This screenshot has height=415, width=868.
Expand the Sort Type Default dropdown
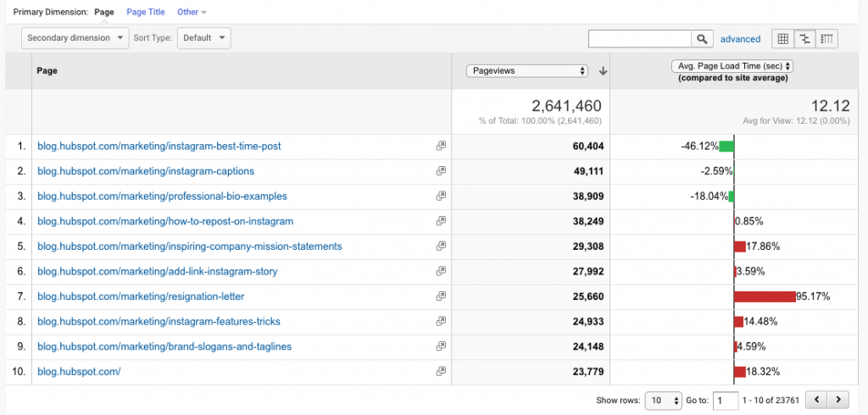click(x=203, y=38)
